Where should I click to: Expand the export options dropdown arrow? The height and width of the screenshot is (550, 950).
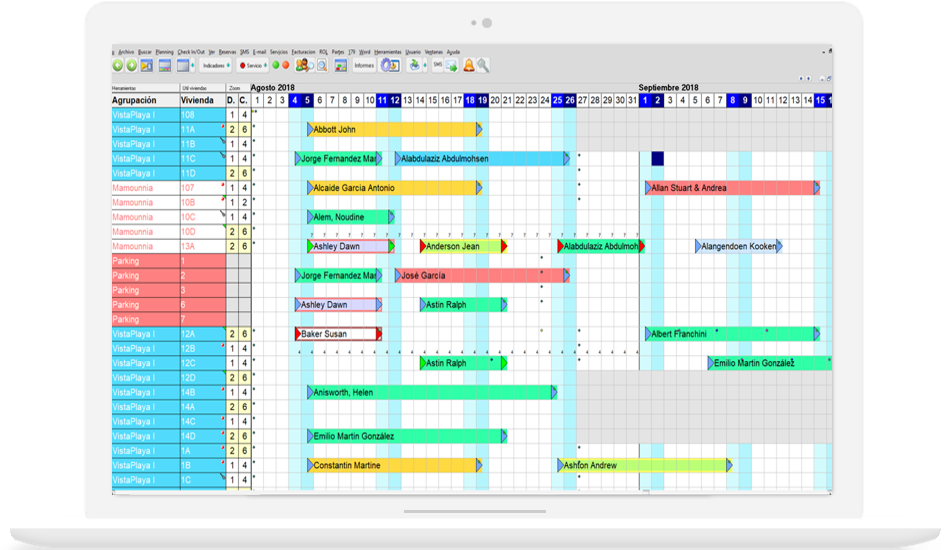[425, 65]
